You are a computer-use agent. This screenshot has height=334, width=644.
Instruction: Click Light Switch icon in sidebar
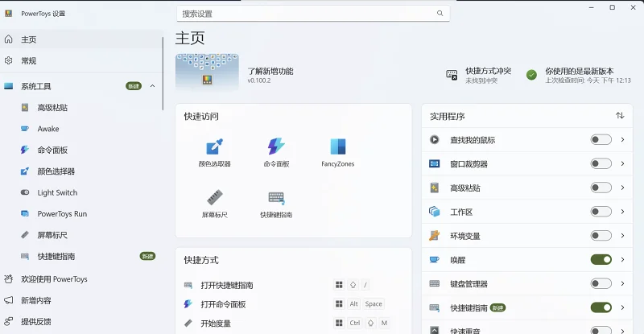pos(25,192)
